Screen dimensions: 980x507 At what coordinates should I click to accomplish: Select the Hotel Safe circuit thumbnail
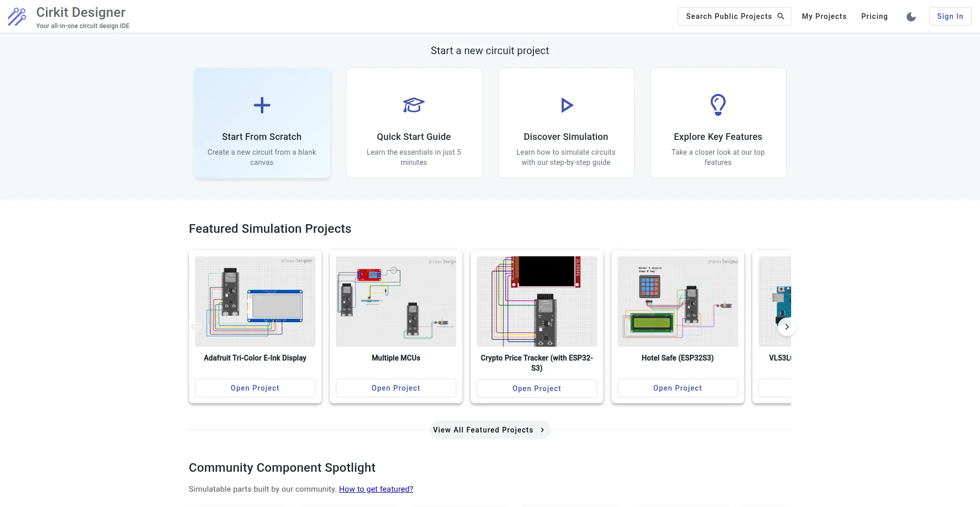tap(678, 301)
